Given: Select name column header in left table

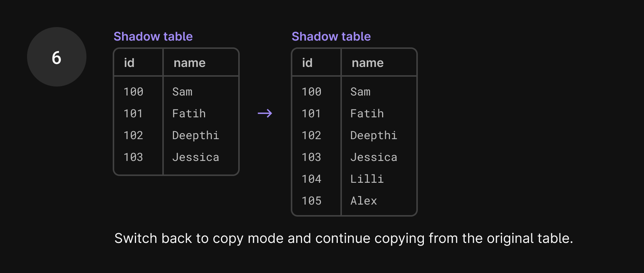Looking at the screenshot, I should click(x=189, y=63).
